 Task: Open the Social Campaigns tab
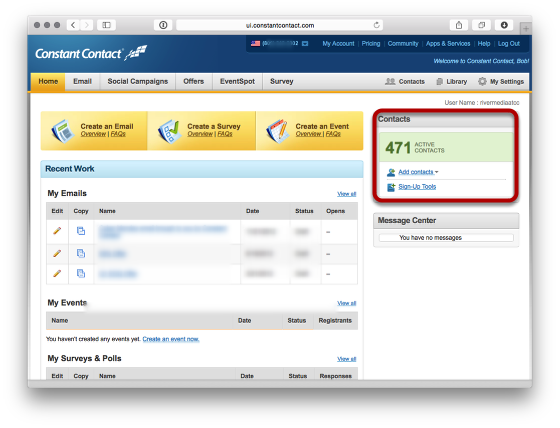[x=138, y=81]
